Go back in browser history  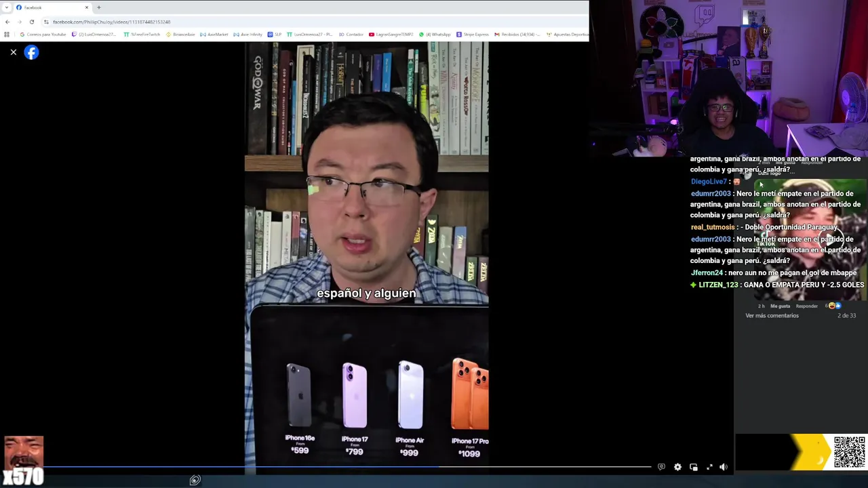point(7,22)
